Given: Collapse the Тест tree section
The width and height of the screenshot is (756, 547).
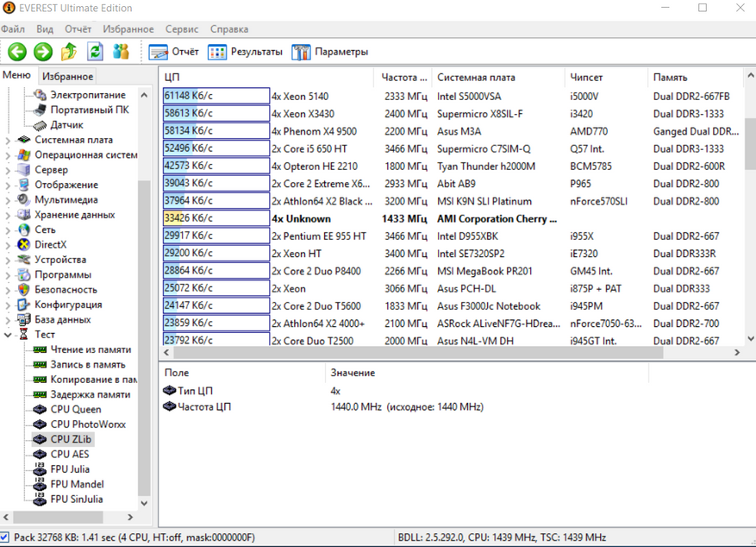Looking at the screenshot, I should pyautogui.click(x=9, y=335).
